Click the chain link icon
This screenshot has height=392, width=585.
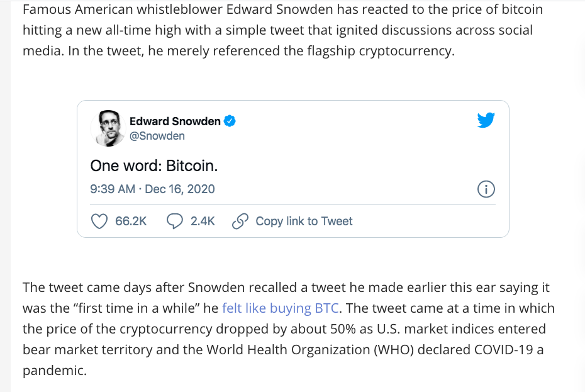(240, 221)
